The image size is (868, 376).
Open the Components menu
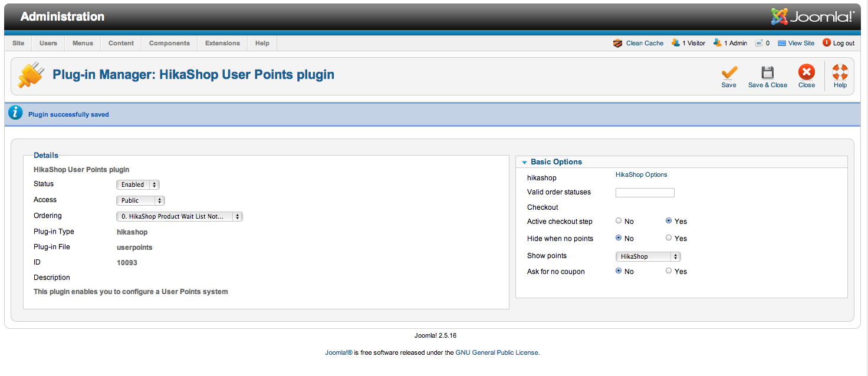pos(169,43)
